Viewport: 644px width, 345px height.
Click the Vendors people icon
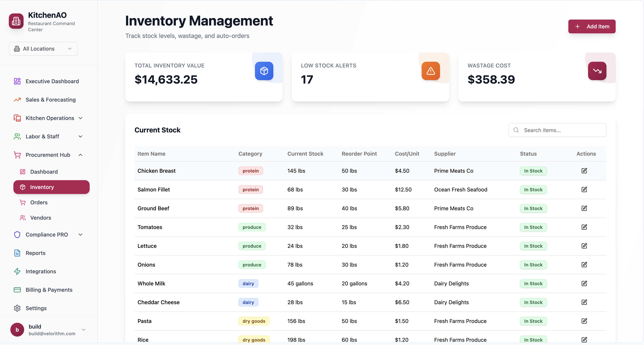(x=23, y=217)
